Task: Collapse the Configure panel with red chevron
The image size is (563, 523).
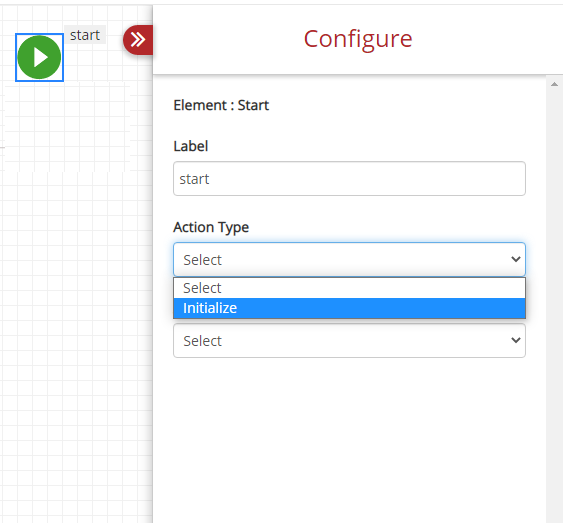Action: (138, 40)
